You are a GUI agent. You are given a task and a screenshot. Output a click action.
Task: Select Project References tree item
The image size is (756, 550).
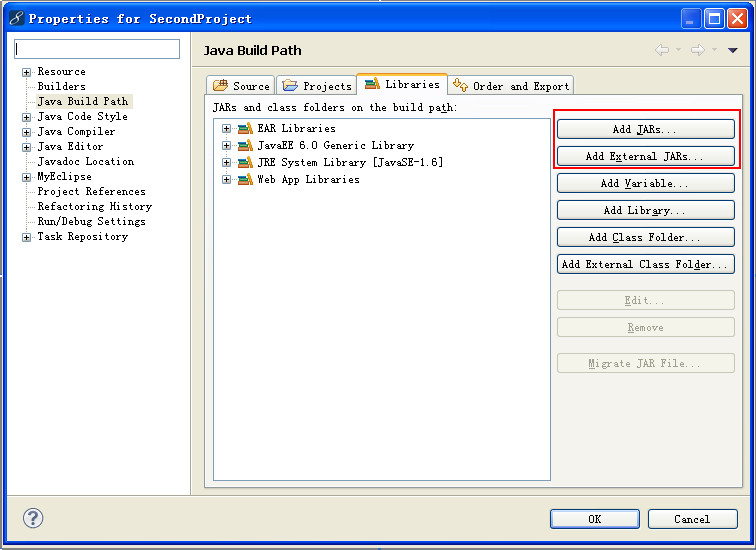[x=92, y=191]
